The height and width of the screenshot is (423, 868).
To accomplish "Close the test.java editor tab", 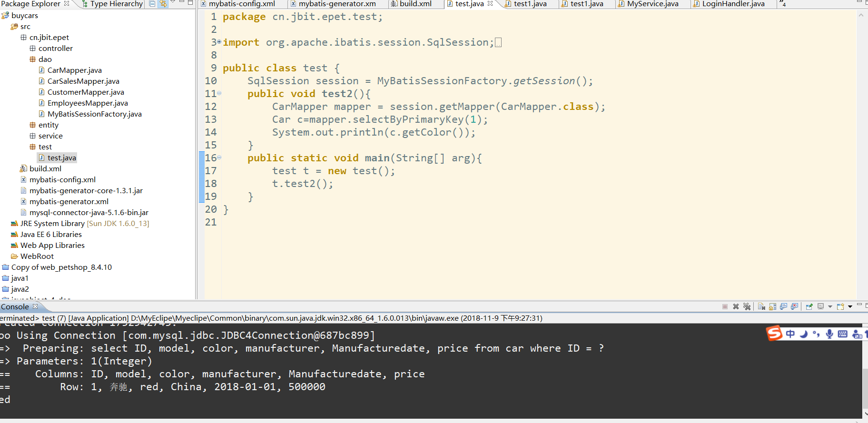I will 490,3.
